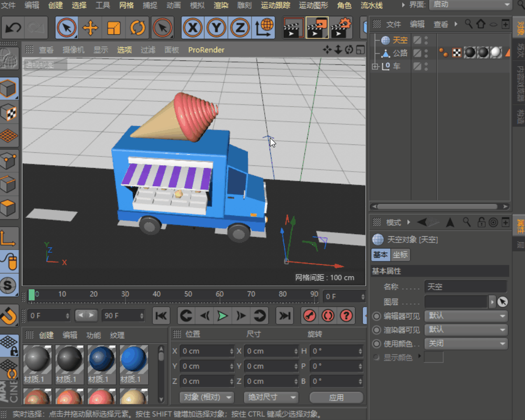Open Render Settings clapperboard with gear
525x420 pixels.
coord(341,28)
